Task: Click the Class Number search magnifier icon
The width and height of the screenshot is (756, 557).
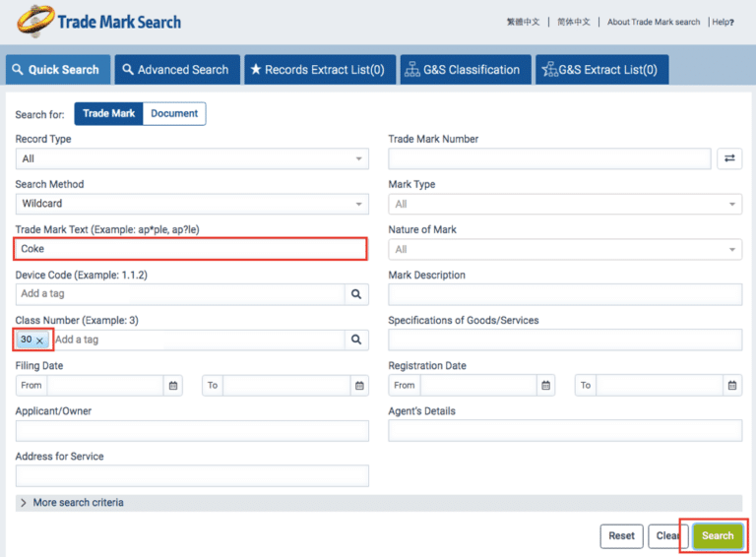Action: pyautogui.click(x=356, y=340)
